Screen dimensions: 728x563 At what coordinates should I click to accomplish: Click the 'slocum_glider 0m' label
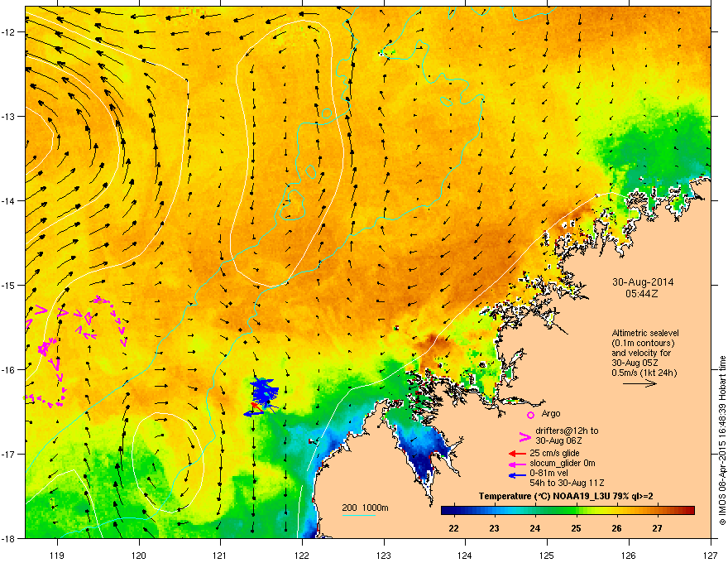click(563, 463)
